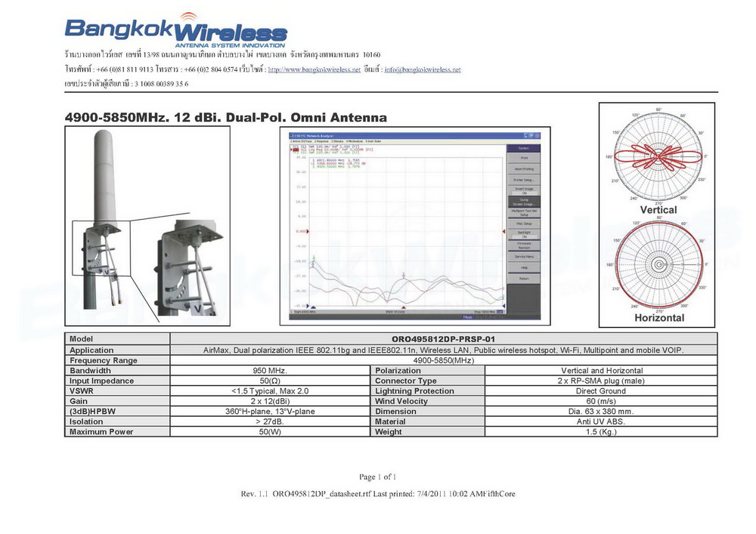756x534 pixels.
Task: Open the Multiport Test Set Setup
Action: coord(523,213)
